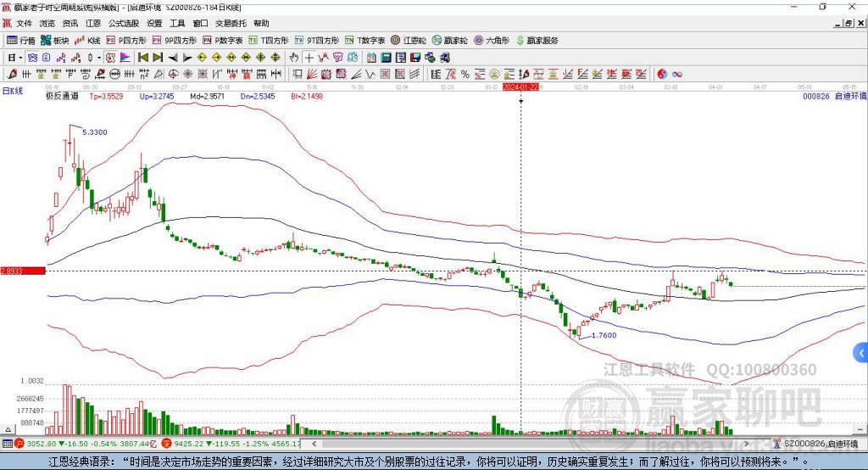Open the calendar date icon
Viewport: 868px width, 470px height.
(x=371, y=58)
